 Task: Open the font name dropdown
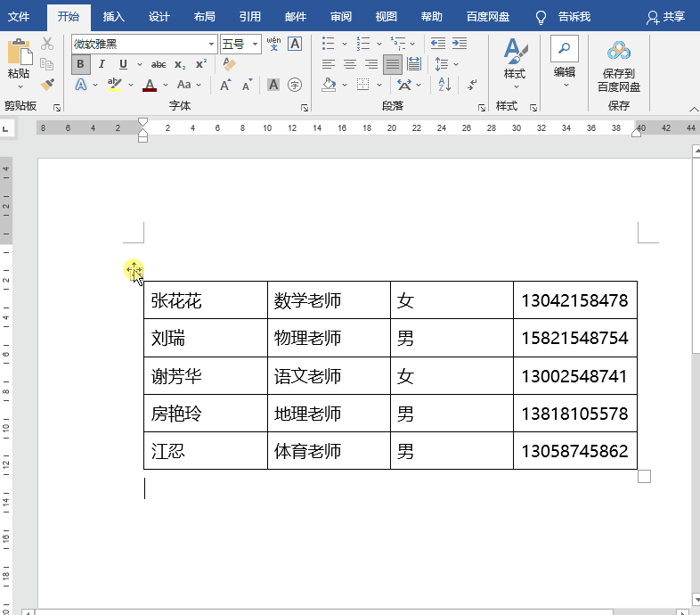tap(212, 44)
